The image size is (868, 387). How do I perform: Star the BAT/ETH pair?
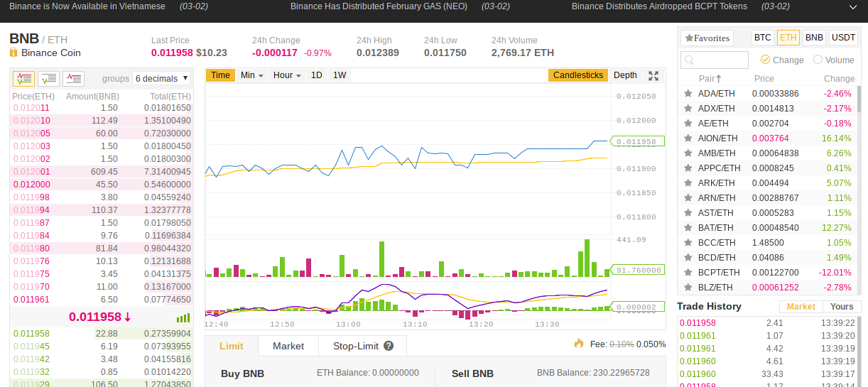688,227
